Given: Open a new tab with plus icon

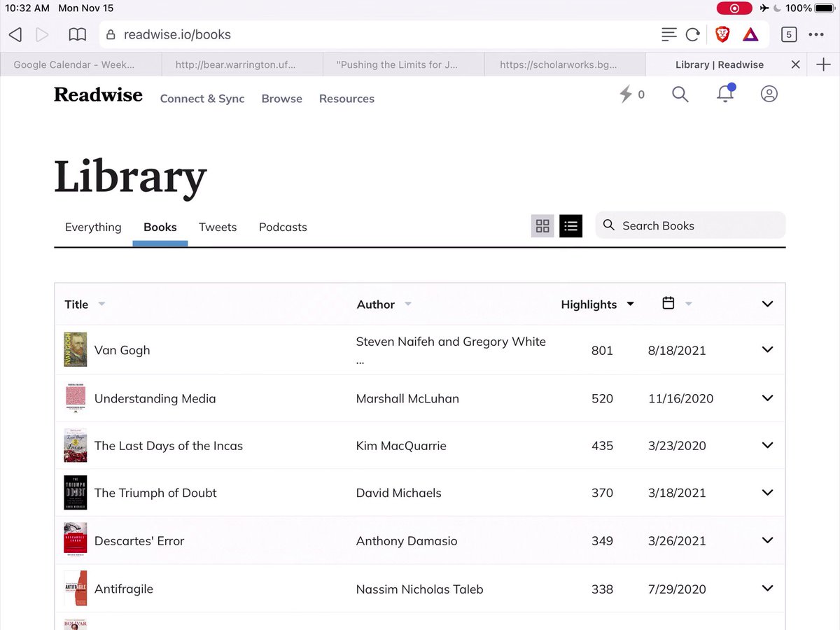Looking at the screenshot, I should [823, 64].
